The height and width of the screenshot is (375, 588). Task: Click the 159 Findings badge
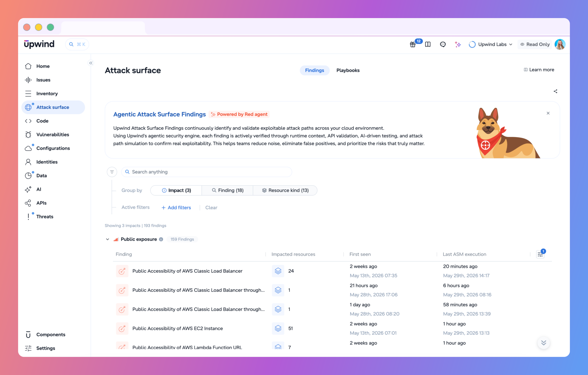(182, 239)
